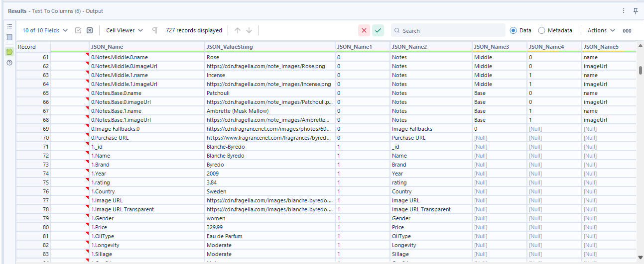Click the select all fields check icon

pyautogui.click(x=78, y=30)
